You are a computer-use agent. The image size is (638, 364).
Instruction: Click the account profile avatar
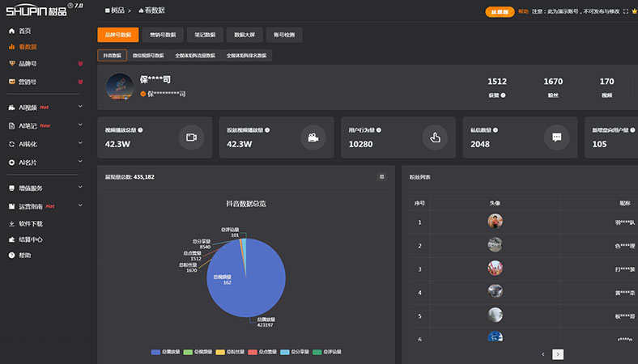coord(120,87)
